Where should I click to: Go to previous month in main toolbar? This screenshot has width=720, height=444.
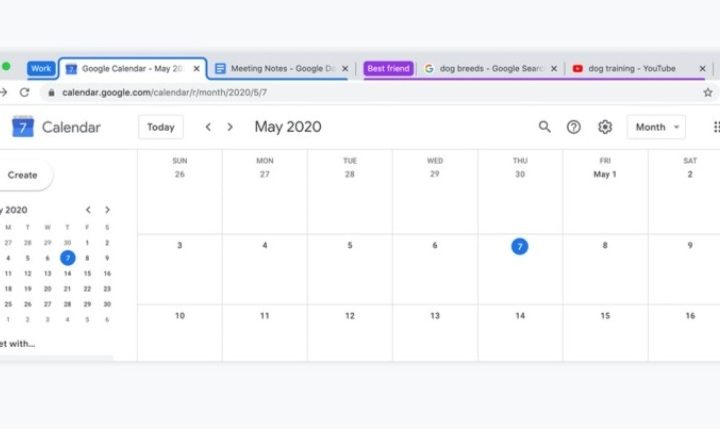click(208, 127)
